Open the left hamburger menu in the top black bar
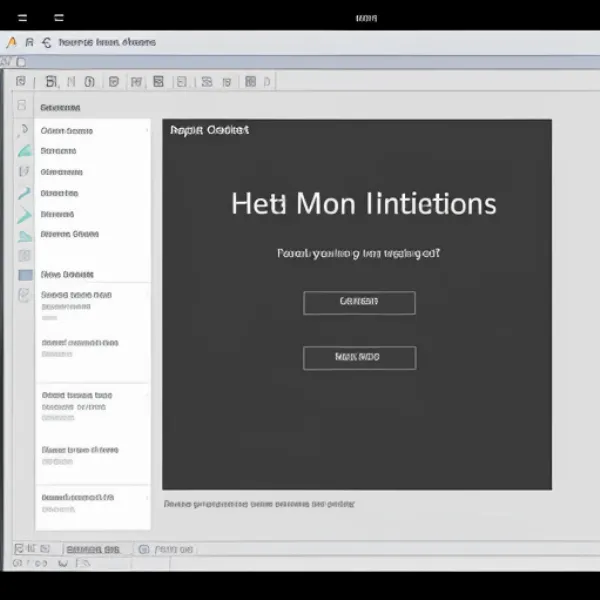The height and width of the screenshot is (600, 600). (22, 17)
